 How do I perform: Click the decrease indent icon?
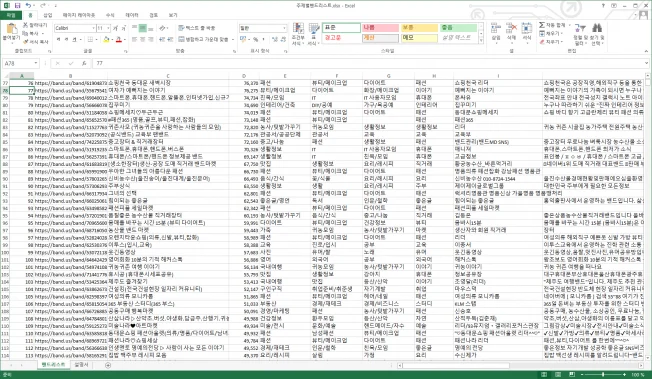click(x=162, y=40)
